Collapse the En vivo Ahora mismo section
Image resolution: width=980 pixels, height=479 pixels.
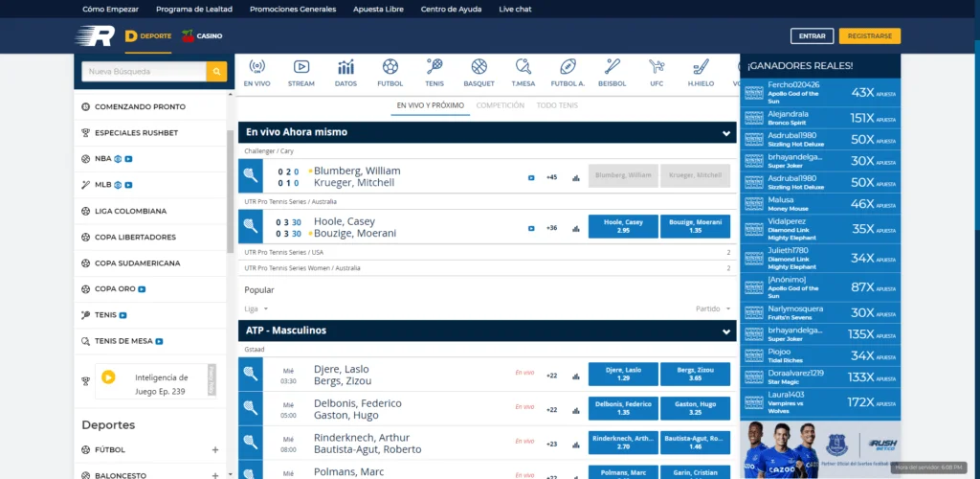pyautogui.click(x=726, y=132)
